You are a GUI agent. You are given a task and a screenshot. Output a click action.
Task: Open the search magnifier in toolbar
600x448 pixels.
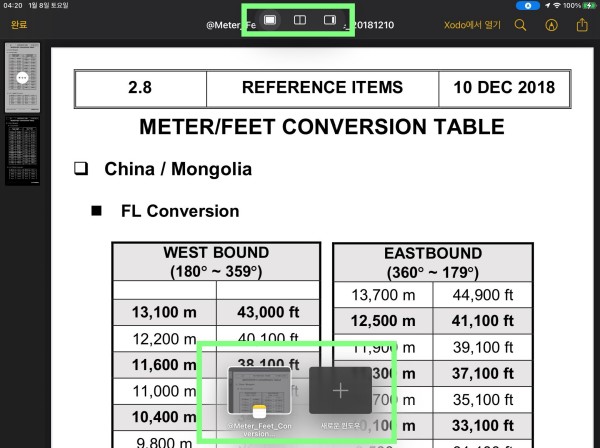(520, 25)
